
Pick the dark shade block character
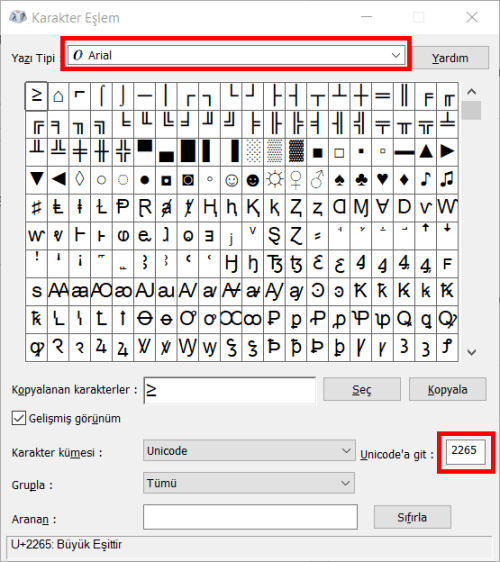click(x=296, y=152)
